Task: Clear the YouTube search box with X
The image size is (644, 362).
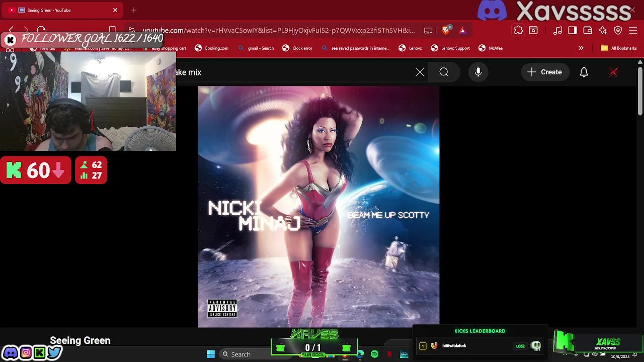Action: 420,72
